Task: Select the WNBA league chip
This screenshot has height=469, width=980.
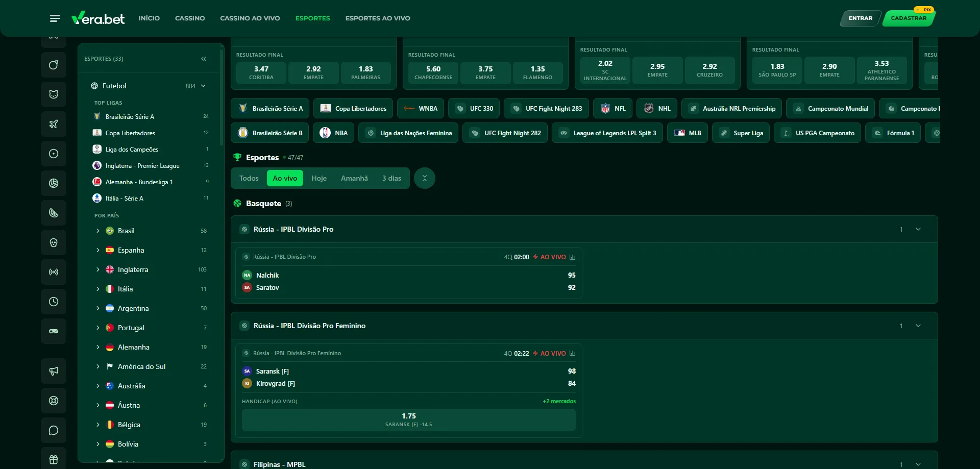Action: [x=421, y=108]
